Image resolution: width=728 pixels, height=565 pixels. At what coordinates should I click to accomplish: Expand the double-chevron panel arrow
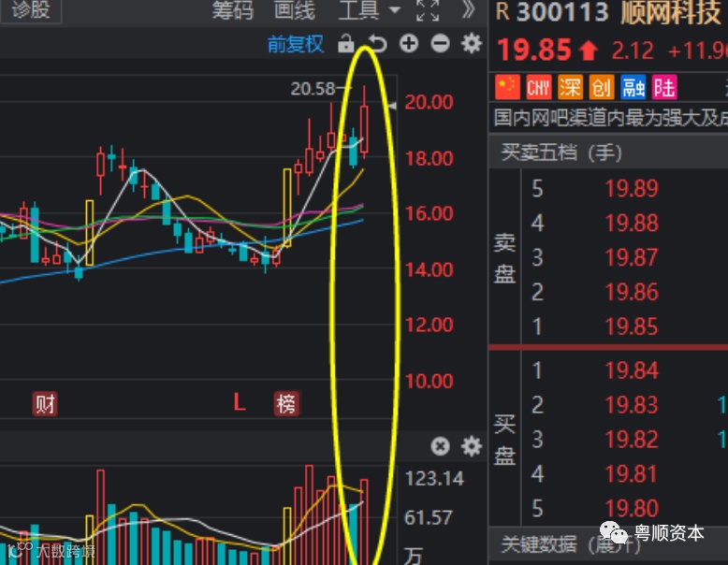[469, 9]
